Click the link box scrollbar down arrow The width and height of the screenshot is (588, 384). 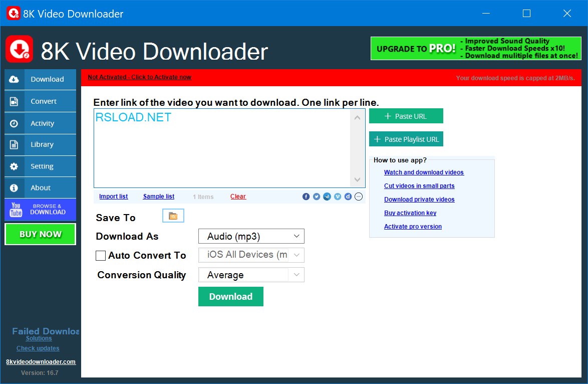point(358,179)
